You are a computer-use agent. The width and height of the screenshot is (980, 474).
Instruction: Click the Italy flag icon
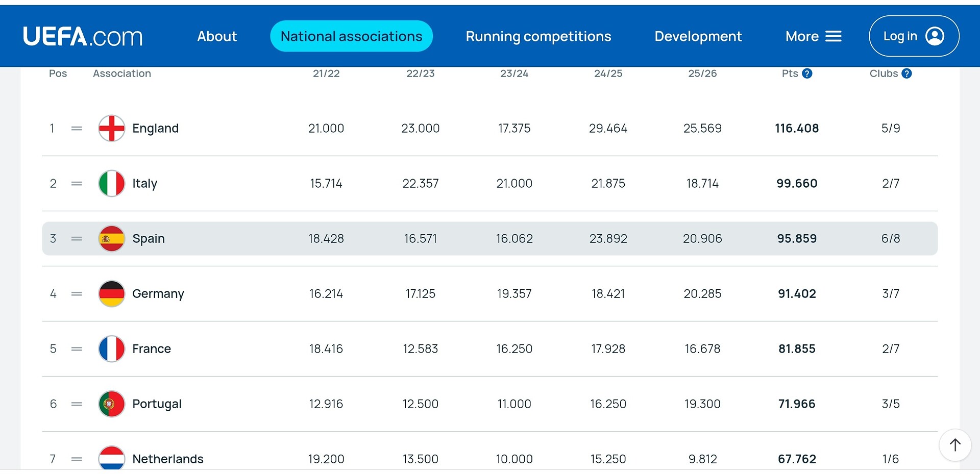(x=111, y=183)
